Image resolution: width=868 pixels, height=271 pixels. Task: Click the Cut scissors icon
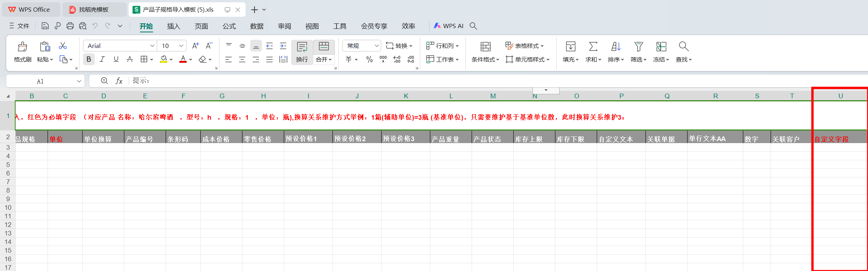(x=62, y=46)
